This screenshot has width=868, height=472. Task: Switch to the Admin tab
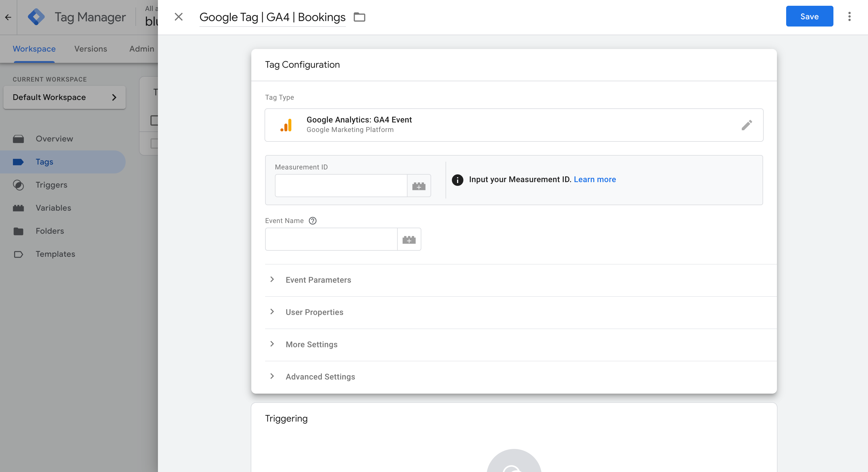[141, 49]
